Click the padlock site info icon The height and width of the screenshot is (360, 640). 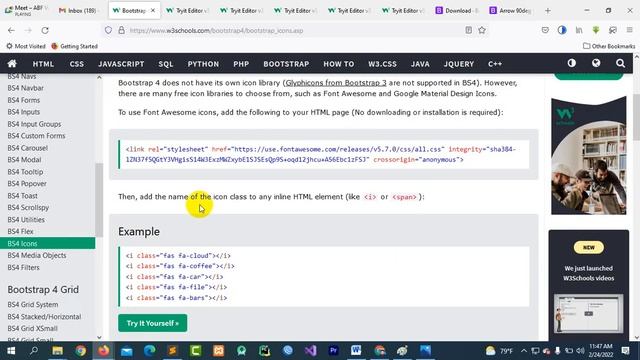[121, 30]
